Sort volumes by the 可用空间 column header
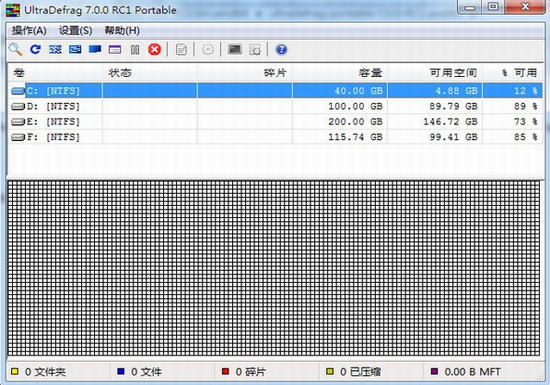The image size is (550, 385). click(435, 73)
